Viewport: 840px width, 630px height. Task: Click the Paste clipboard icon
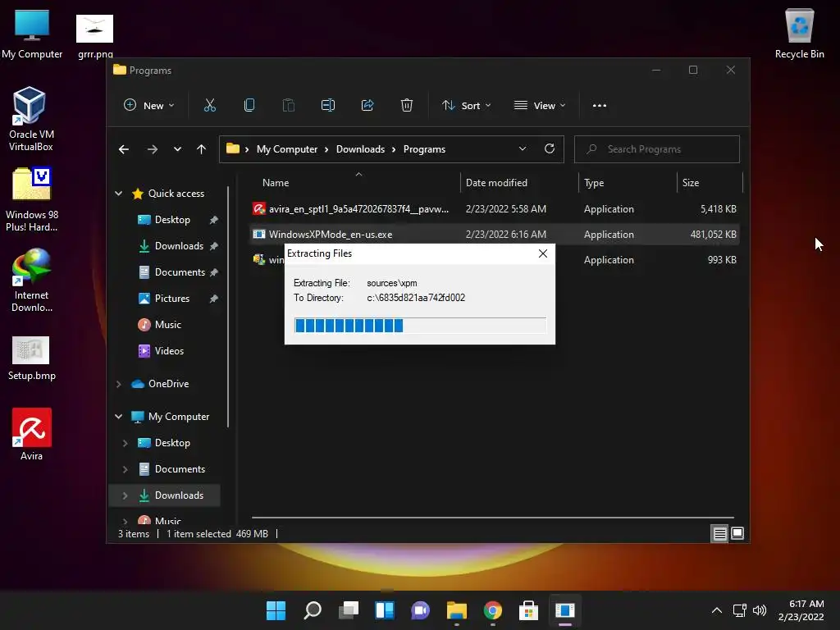[288, 106]
